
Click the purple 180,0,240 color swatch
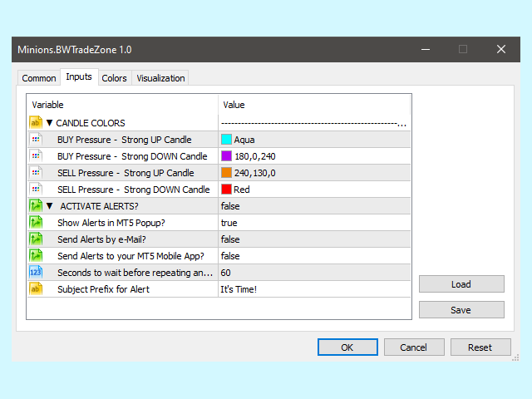[x=226, y=156]
